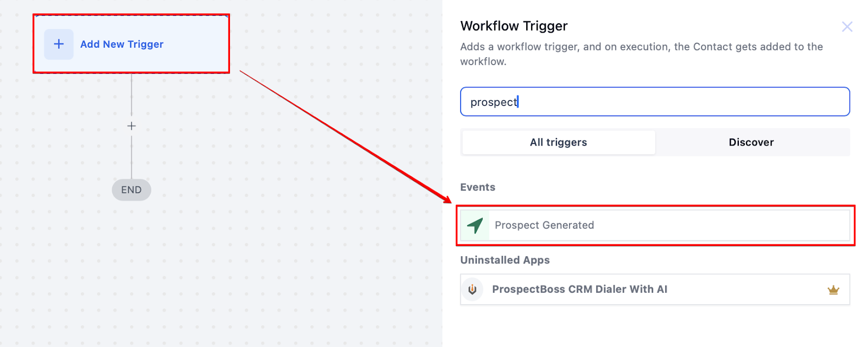Select the Add New Trigger label
The width and height of the screenshot is (868, 347).
click(x=122, y=45)
